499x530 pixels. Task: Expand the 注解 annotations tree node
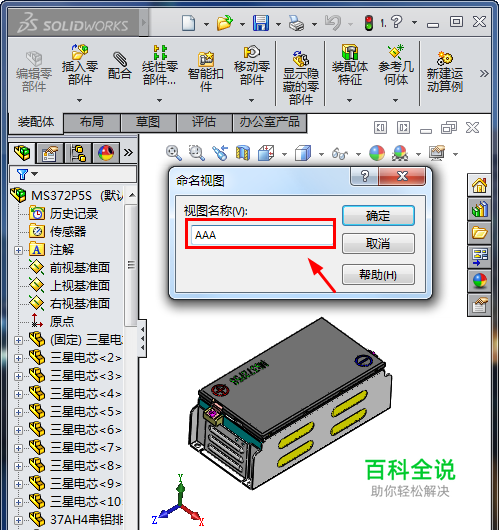point(19,250)
